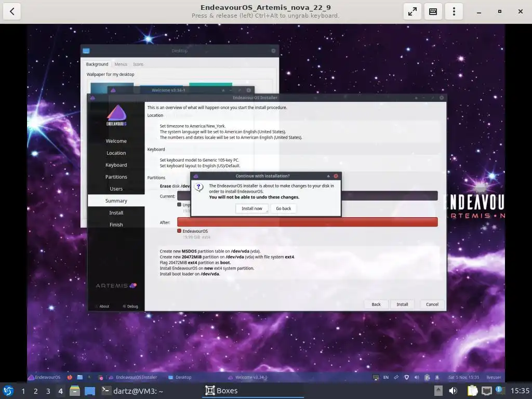Launch Firefox from the guest panel
The height and width of the screenshot is (399, 532).
click(70, 377)
